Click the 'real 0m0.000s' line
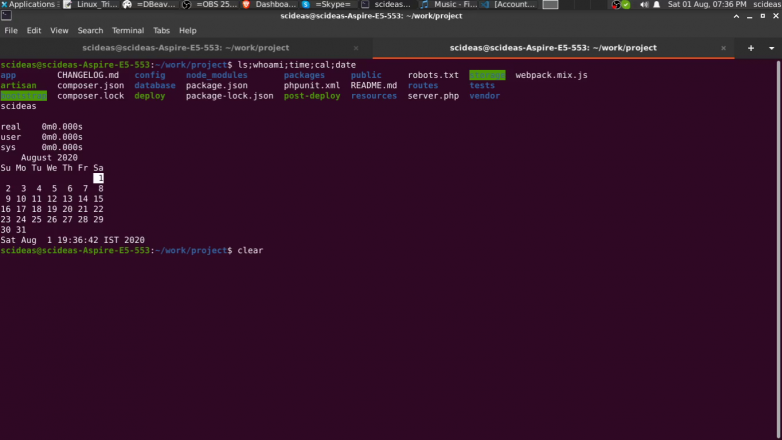 click(x=41, y=127)
